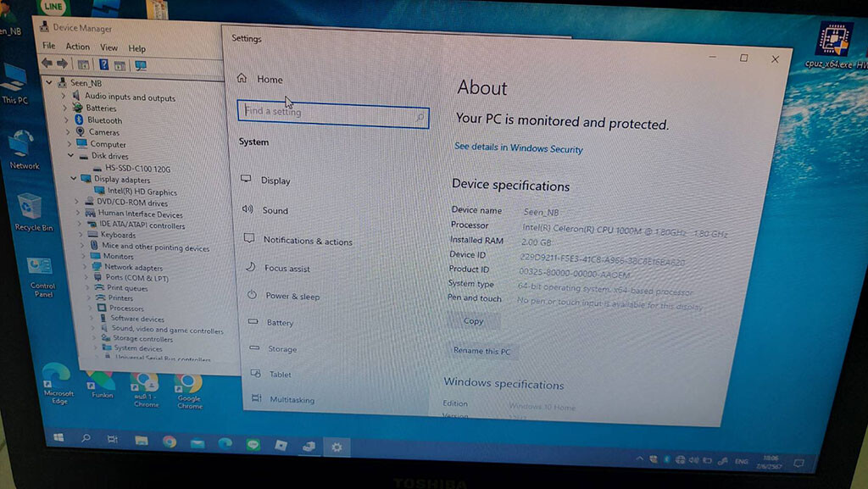Go to Notifications & actions settings
This screenshot has width=868, height=489.
pos(307,241)
